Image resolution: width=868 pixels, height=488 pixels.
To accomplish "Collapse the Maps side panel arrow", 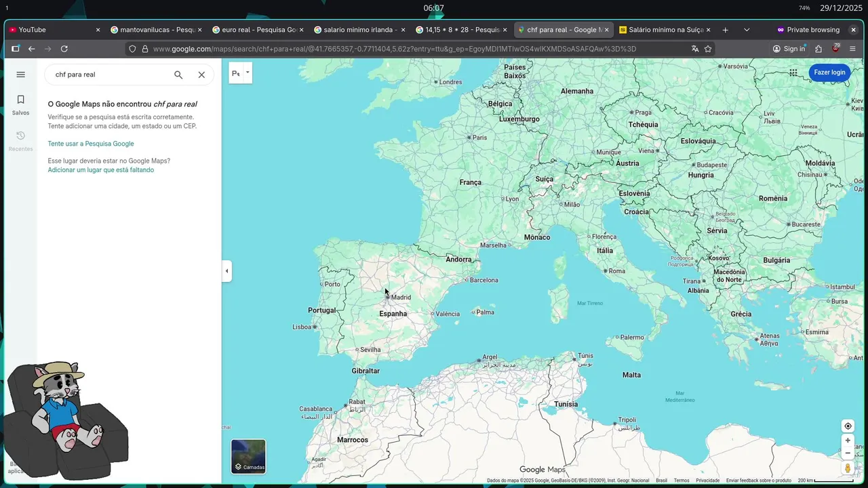I will tap(226, 271).
